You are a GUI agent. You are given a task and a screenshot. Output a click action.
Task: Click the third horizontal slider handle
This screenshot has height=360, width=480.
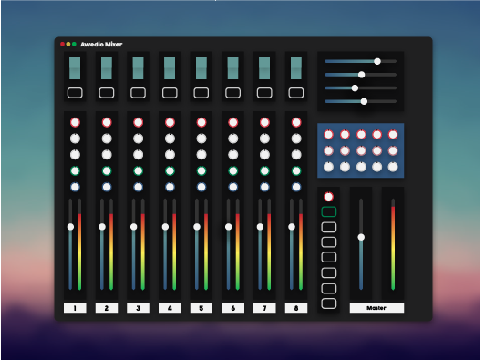tap(355, 88)
